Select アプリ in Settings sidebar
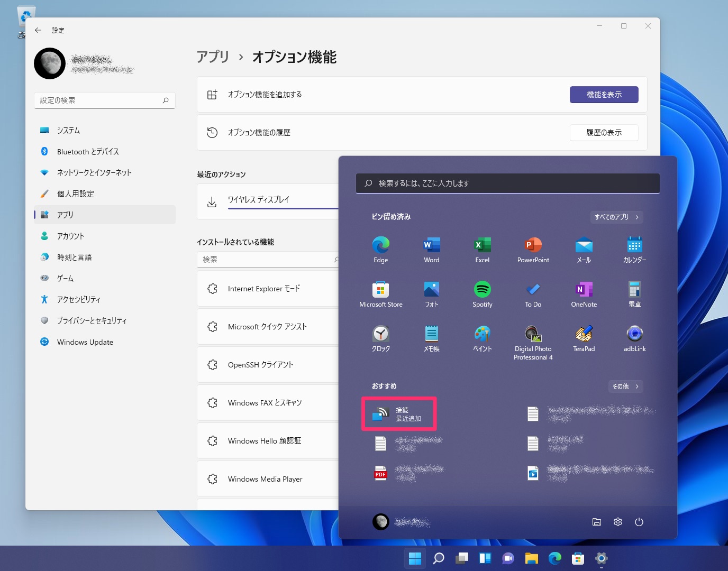 tap(105, 215)
